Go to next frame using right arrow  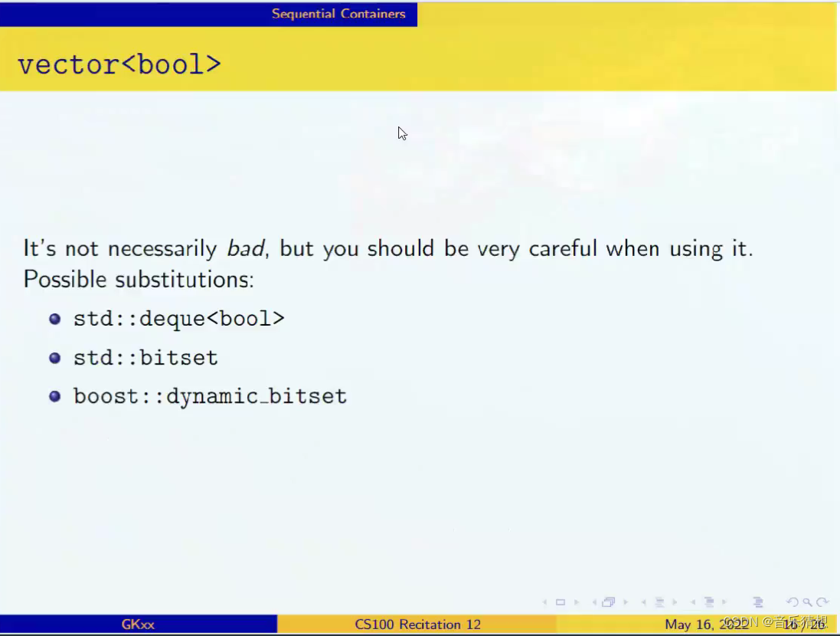click(x=625, y=602)
